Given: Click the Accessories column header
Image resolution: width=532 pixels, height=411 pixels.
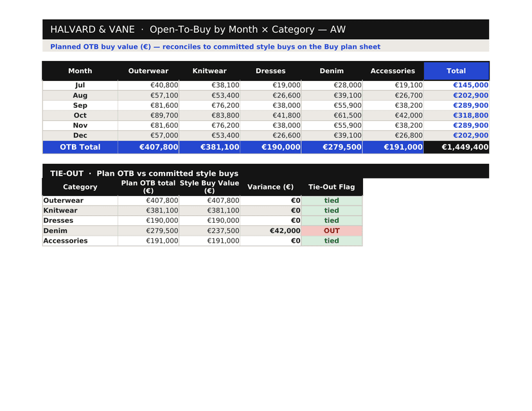Looking at the screenshot, I should pyautogui.click(x=393, y=71).
